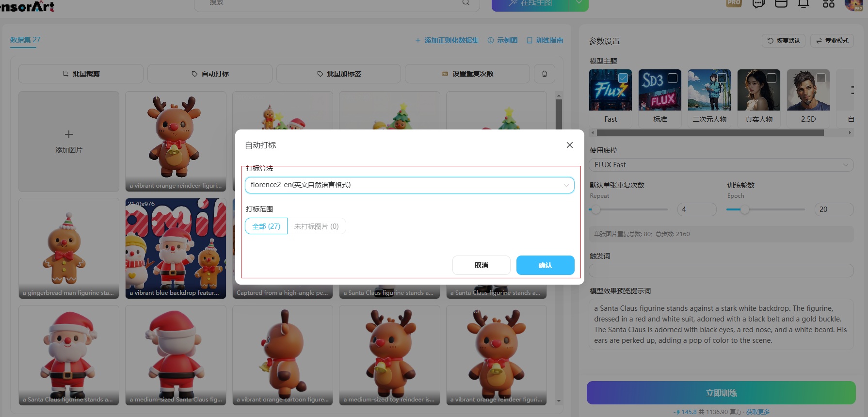This screenshot has width=868, height=417.
Task: Open the chat messages icon
Action: (758, 3)
